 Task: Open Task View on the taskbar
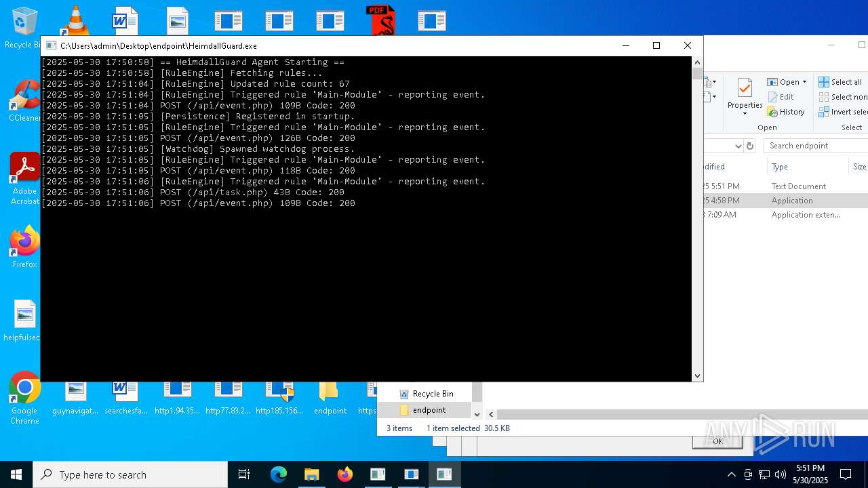(x=244, y=474)
